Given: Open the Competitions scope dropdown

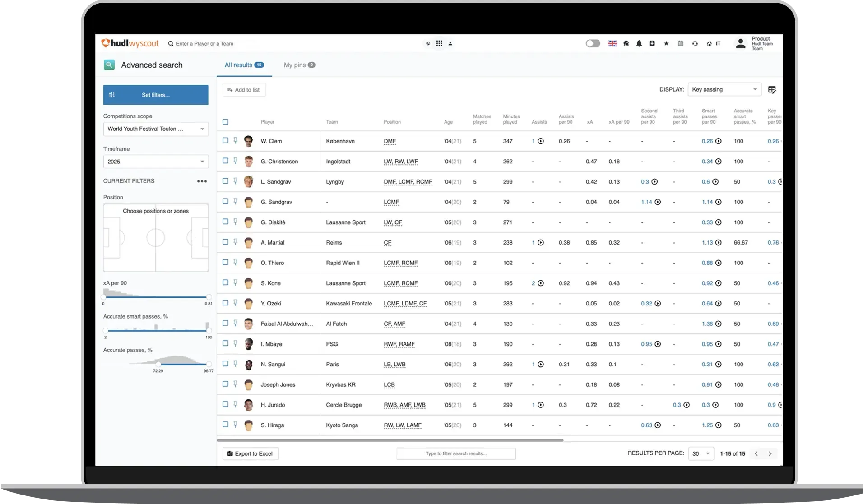Looking at the screenshot, I should 155,129.
